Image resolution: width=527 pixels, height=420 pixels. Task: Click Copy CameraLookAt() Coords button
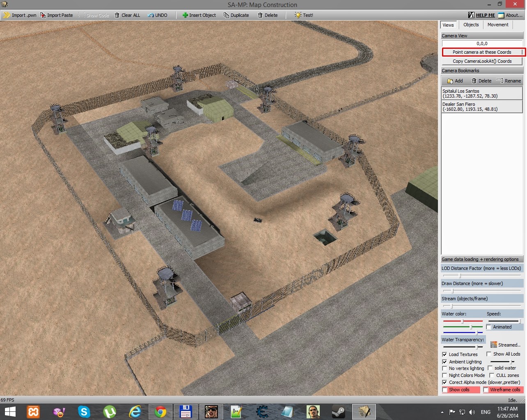tap(482, 61)
